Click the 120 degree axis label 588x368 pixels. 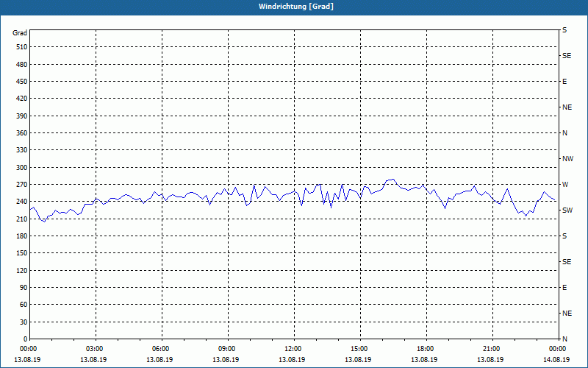[x=22, y=270]
